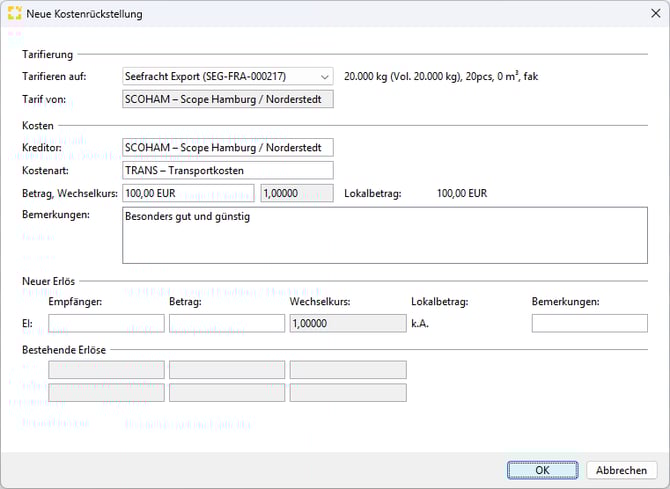The height and width of the screenshot is (489, 670).
Task: Click the 'Empfänger:' column header
Action: (x=75, y=302)
